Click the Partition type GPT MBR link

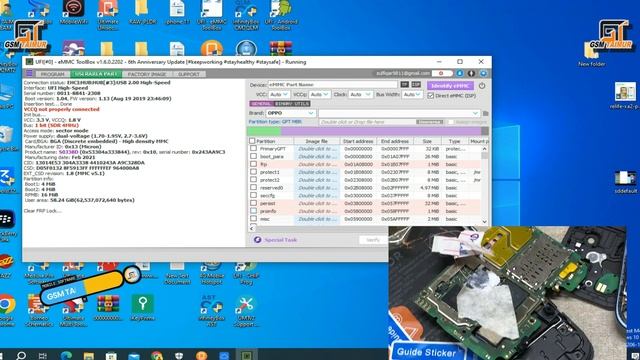pyautogui.click(x=275, y=122)
